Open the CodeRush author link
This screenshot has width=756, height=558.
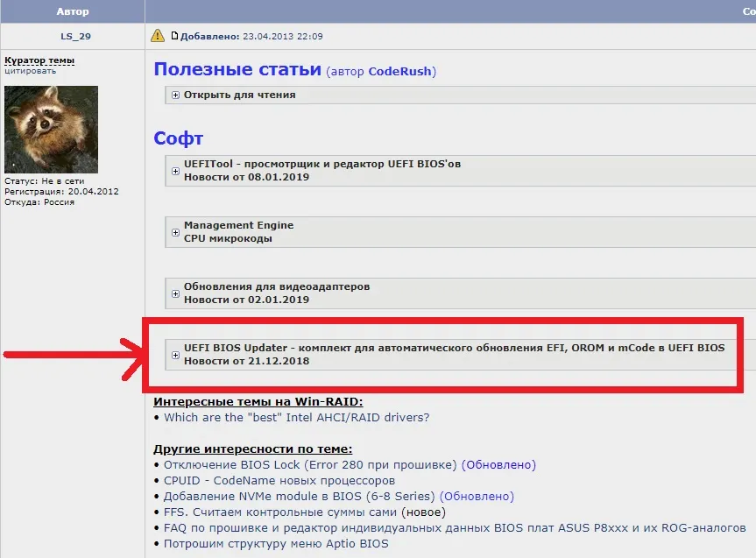click(x=399, y=71)
